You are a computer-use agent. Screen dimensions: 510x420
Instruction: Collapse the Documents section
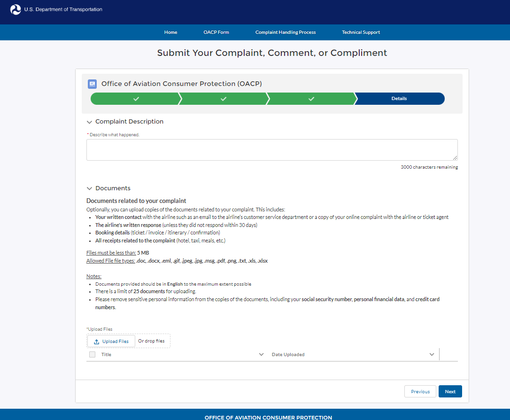point(89,188)
